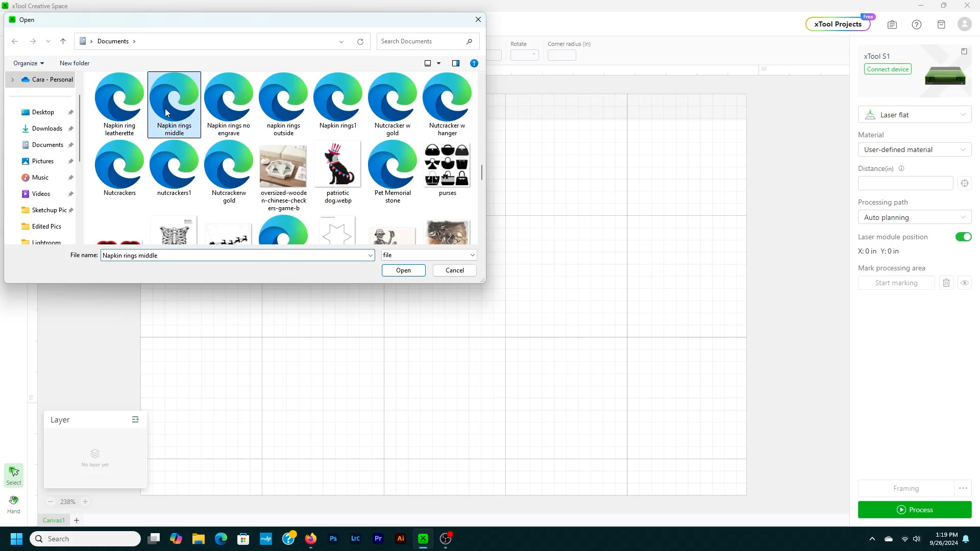Refresh the Documents folder listing
Viewport: 980px width, 551px height.
coord(360,41)
